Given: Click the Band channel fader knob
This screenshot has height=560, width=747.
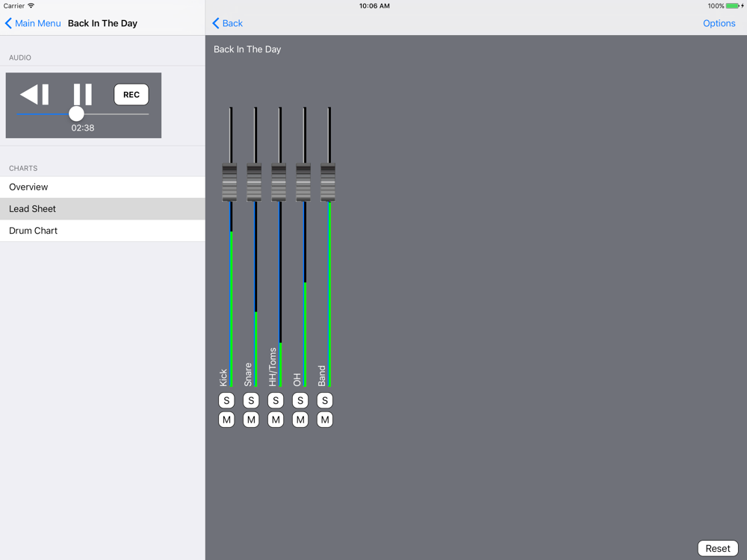Looking at the screenshot, I should click(328, 182).
